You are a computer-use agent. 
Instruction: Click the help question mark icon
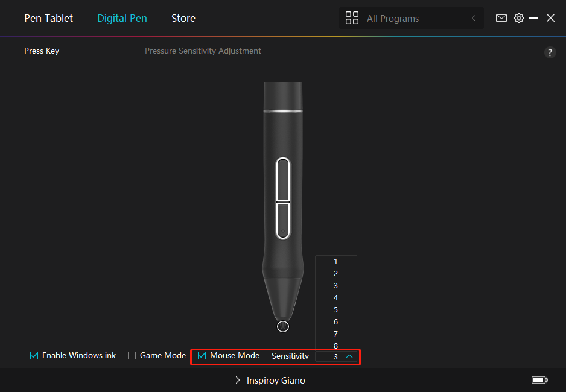coord(550,52)
